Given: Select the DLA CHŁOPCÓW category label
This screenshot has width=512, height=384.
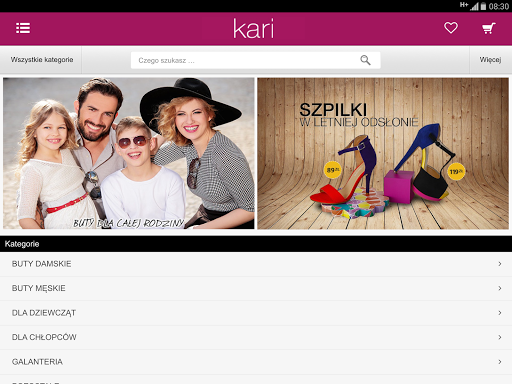Looking at the screenshot, I should pyautogui.click(x=44, y=337).
